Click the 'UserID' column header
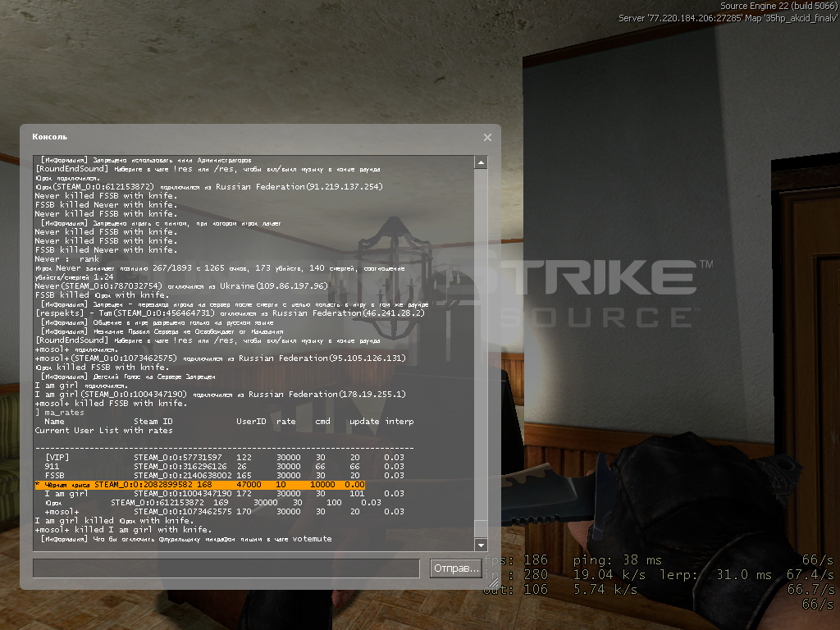840x630 pixels. (x=251, y=422)
